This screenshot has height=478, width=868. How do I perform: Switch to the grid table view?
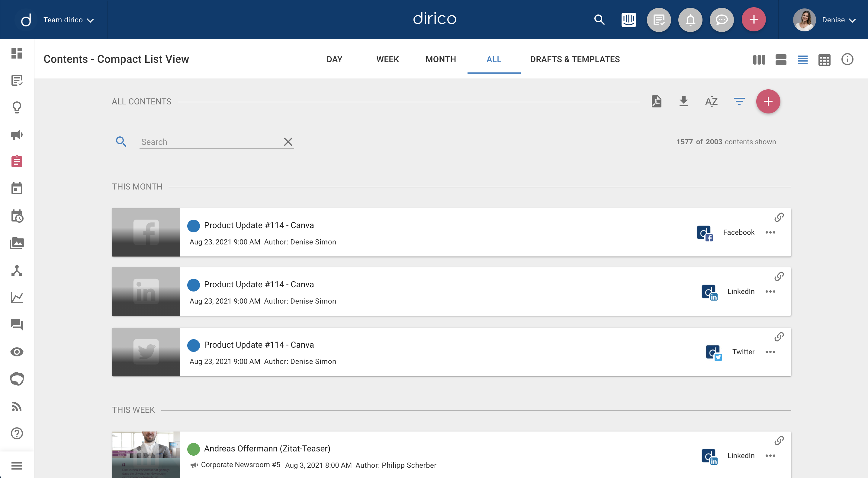point(824,60)
